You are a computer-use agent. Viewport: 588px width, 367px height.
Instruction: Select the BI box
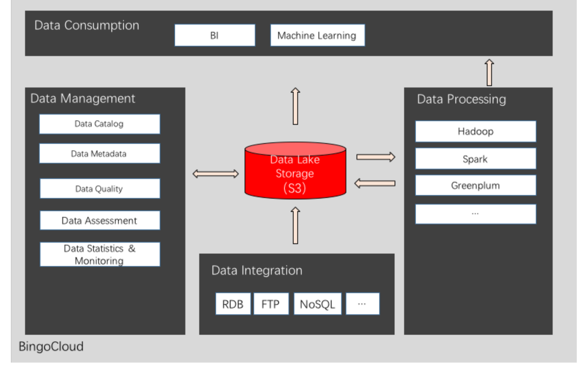(x=215, y=35)
